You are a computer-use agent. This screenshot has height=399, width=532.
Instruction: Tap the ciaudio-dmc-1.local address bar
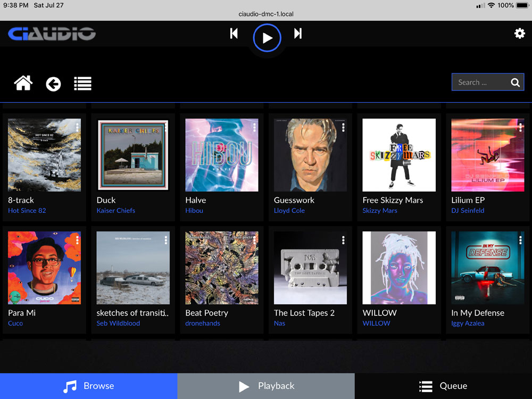[x=266, y=14]
